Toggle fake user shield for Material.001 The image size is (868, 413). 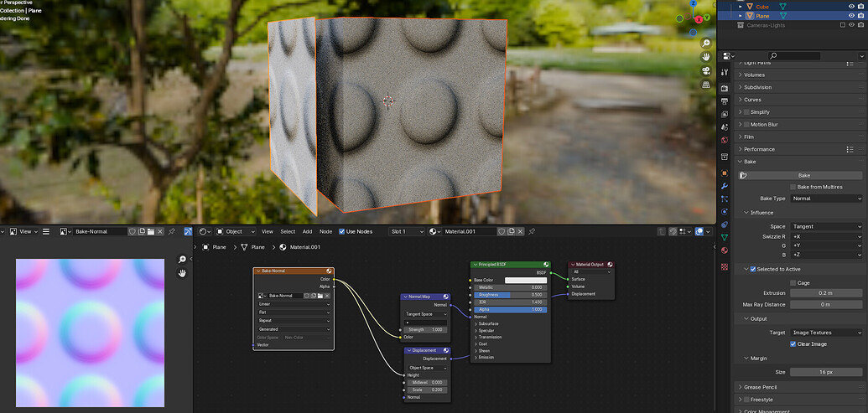click(501, 232)
